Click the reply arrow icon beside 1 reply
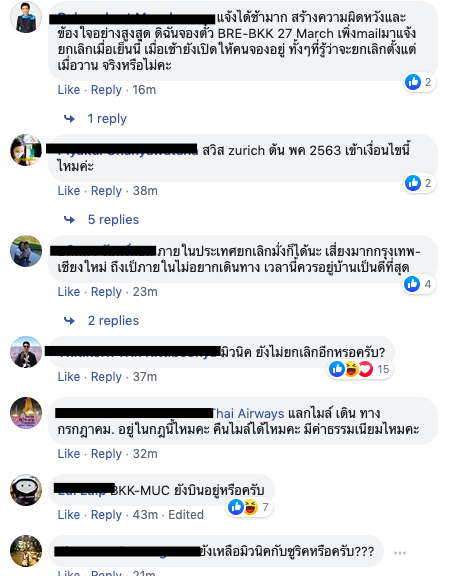Image resolution: width=472 pixels, height=576 pixels. [x=69, y=119]
